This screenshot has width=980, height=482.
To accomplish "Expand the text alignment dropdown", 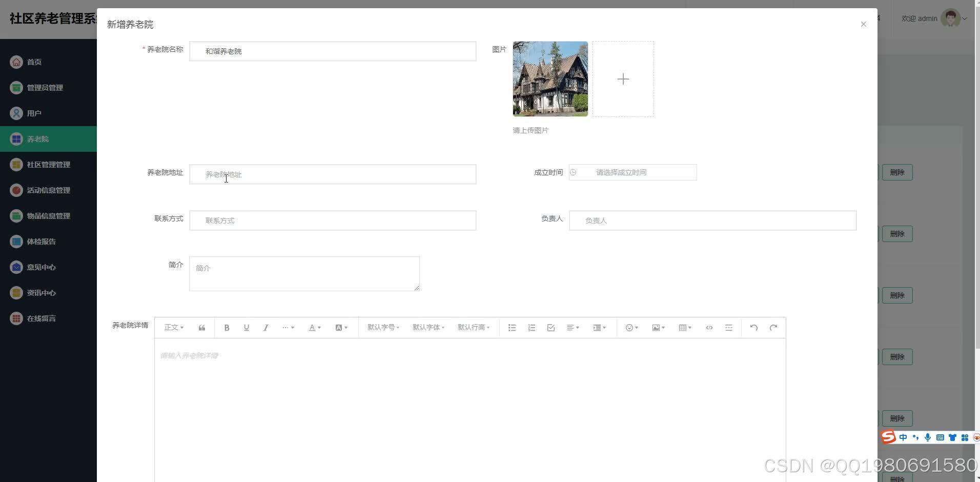I will click(x=573, y=327).
